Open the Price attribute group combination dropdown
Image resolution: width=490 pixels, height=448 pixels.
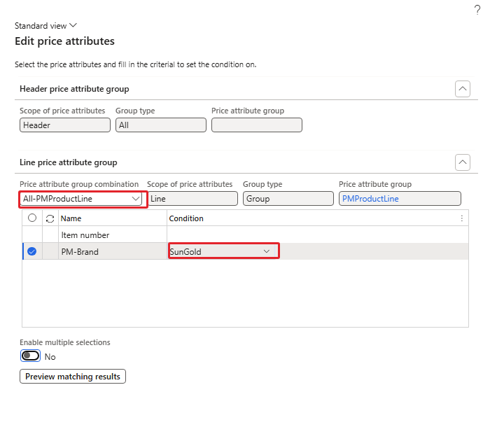[135, 199]
